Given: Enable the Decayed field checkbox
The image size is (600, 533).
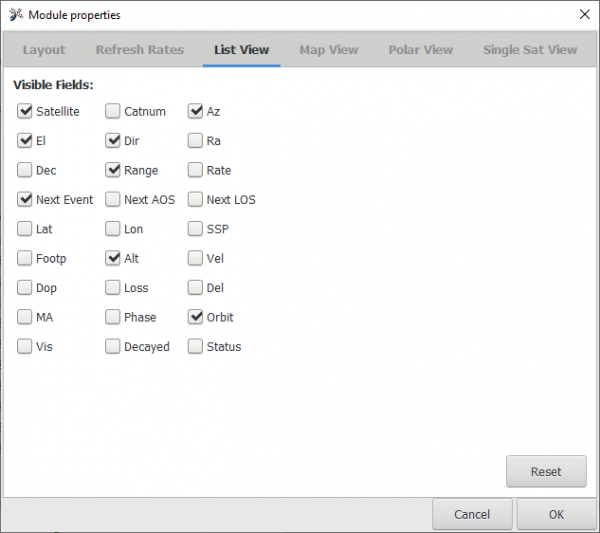Looking at the screenshot, I should pyautogui.click(x=113, y=347).
